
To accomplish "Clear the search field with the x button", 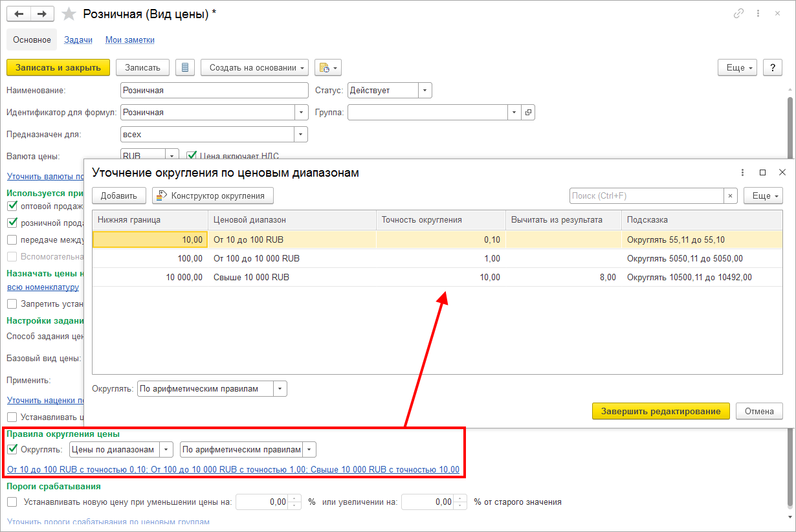I will pyautogui.click(x=731, y=195).
